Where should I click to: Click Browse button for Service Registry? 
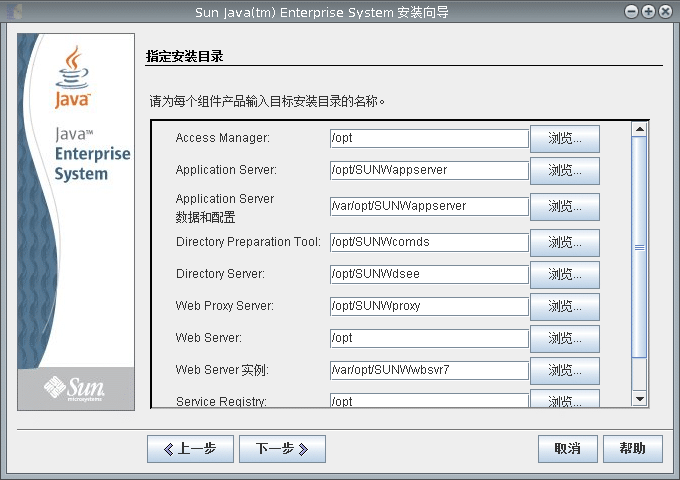click(565, 399)
